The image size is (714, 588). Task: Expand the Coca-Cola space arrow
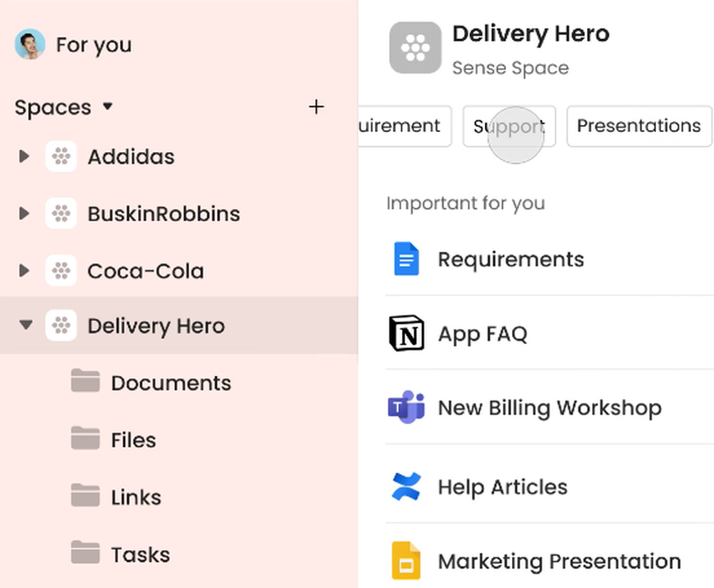coord(24,270)
